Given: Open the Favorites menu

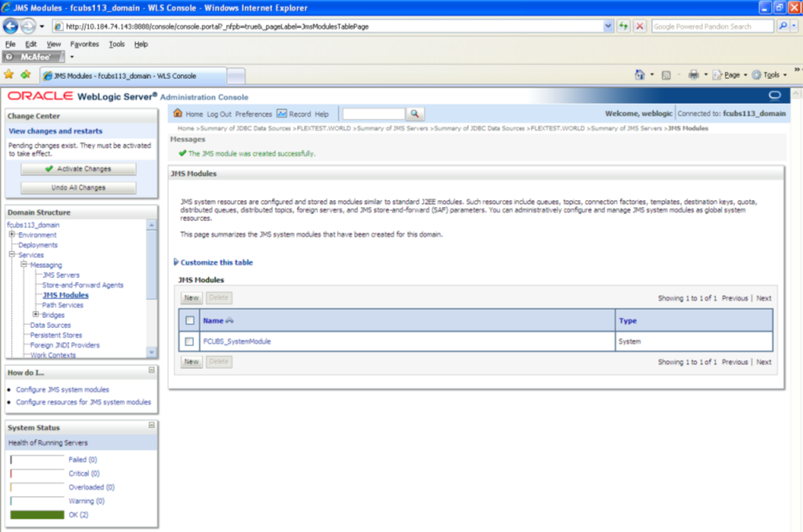Looking at the screenshot, I should click(x=84, y=44).
